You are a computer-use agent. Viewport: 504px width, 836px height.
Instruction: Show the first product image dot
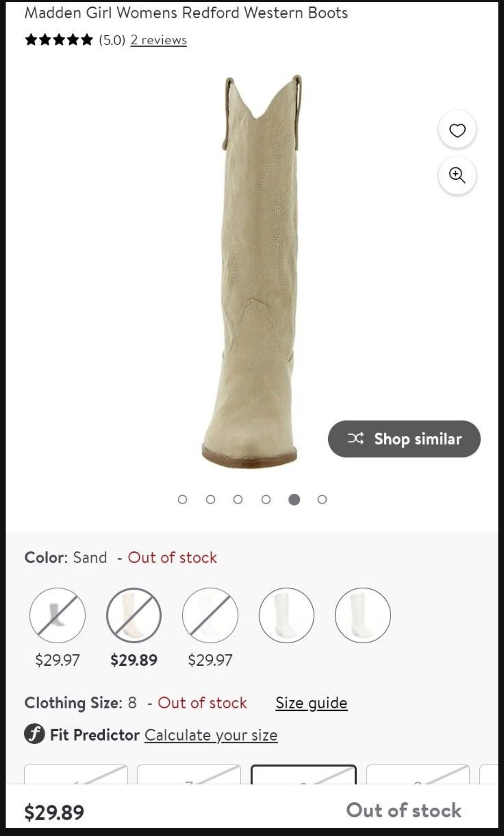point(182,499)
